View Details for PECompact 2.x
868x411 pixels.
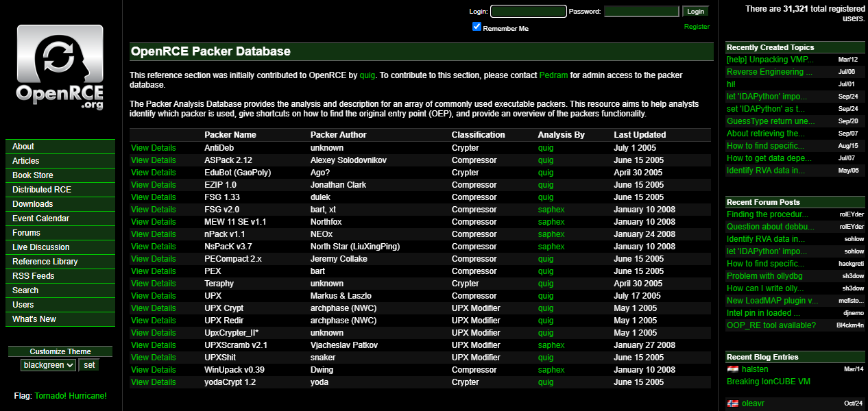point(154,259)
